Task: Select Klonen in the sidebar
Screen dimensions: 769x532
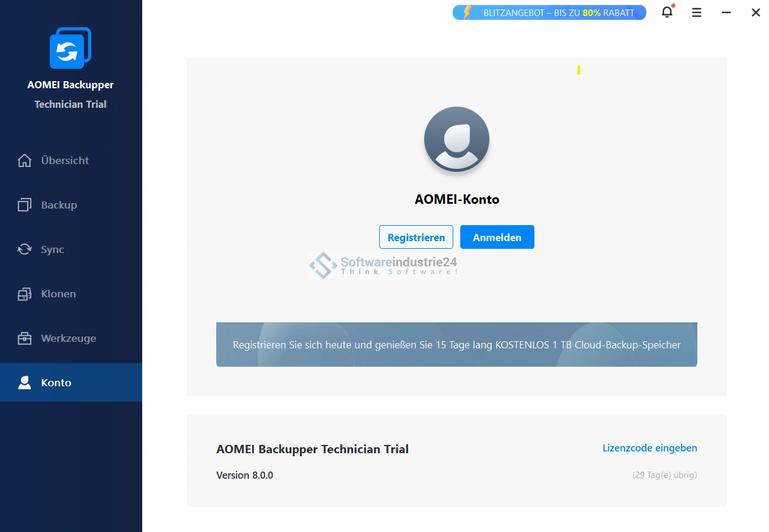Action: (58, 294)
